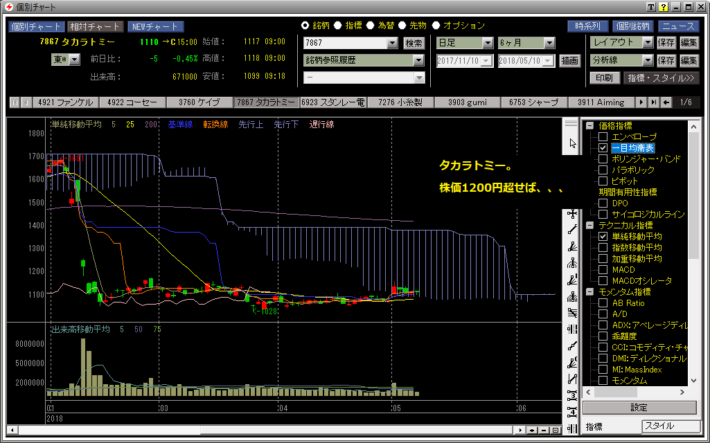The height and width of the screenshot is (443, 710).
Task: Enable ボリンジャー・バンド checkbox
Action: pos(603,159)
